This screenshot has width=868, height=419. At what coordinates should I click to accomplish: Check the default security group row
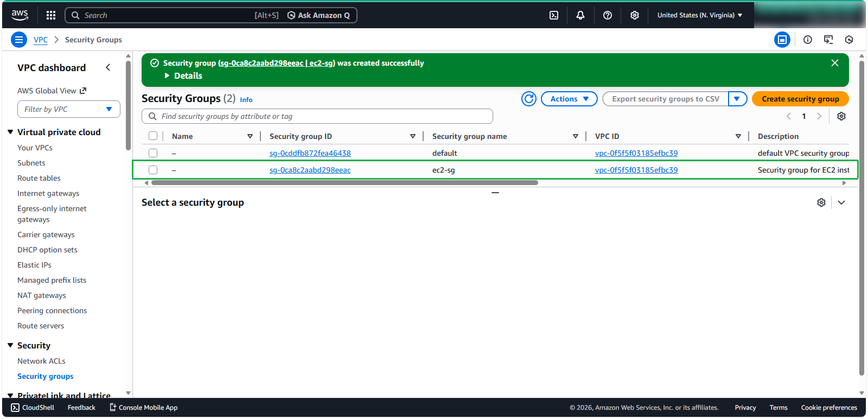[x=153, y=153]
